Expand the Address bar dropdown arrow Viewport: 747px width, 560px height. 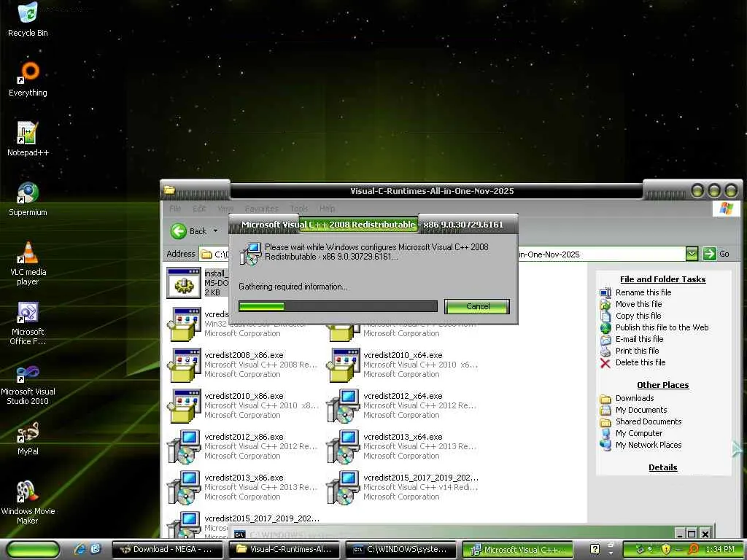[x=692, y=254]
